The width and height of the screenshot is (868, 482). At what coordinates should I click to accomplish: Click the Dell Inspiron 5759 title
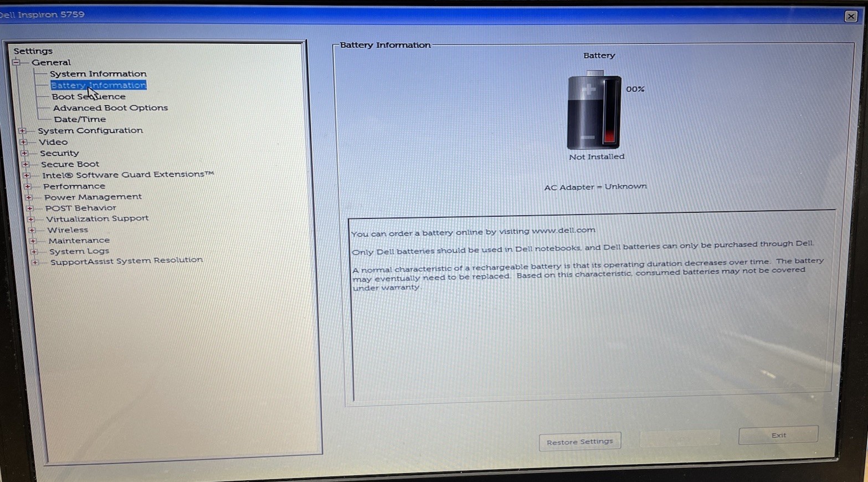coord(42,14)
